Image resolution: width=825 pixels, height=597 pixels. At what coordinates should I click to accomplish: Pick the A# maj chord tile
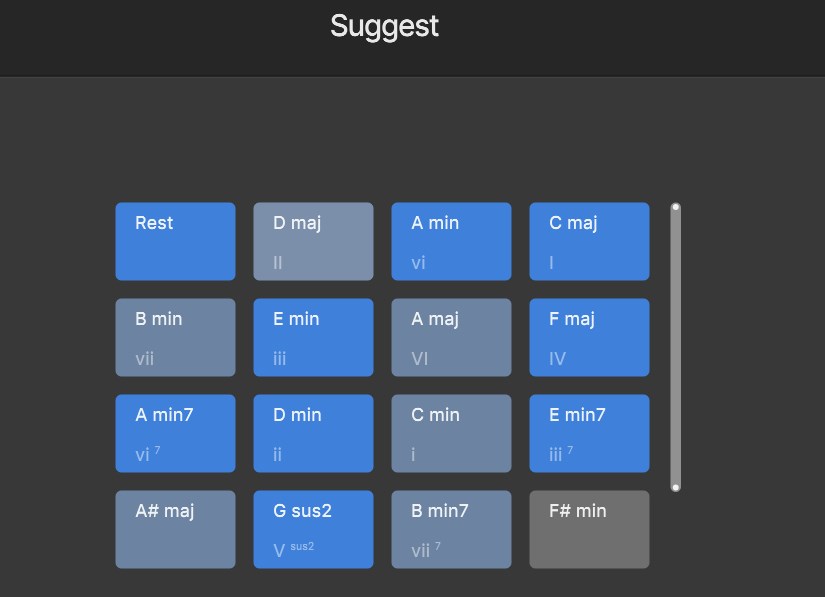click(175, 529)
